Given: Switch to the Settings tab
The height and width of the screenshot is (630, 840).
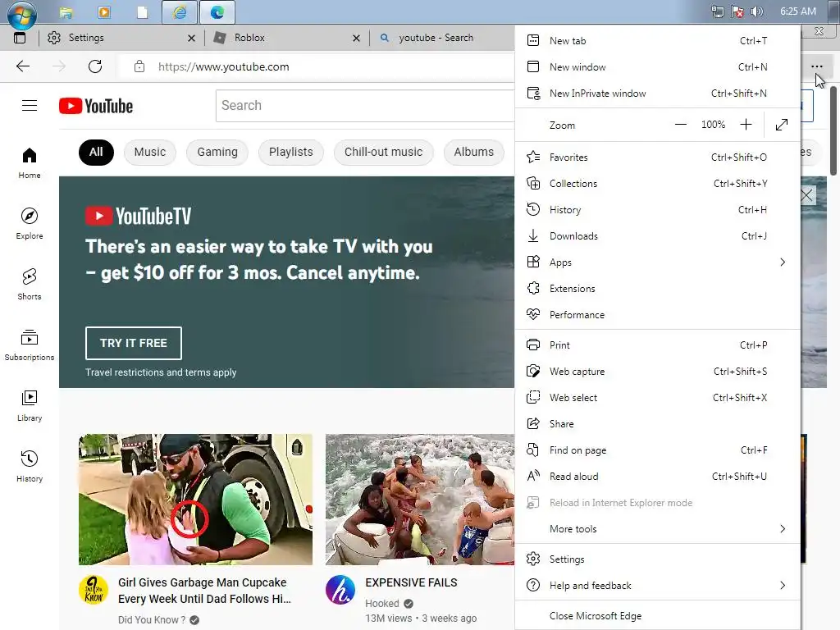Looking at the screenshot, I should (121, 38).
